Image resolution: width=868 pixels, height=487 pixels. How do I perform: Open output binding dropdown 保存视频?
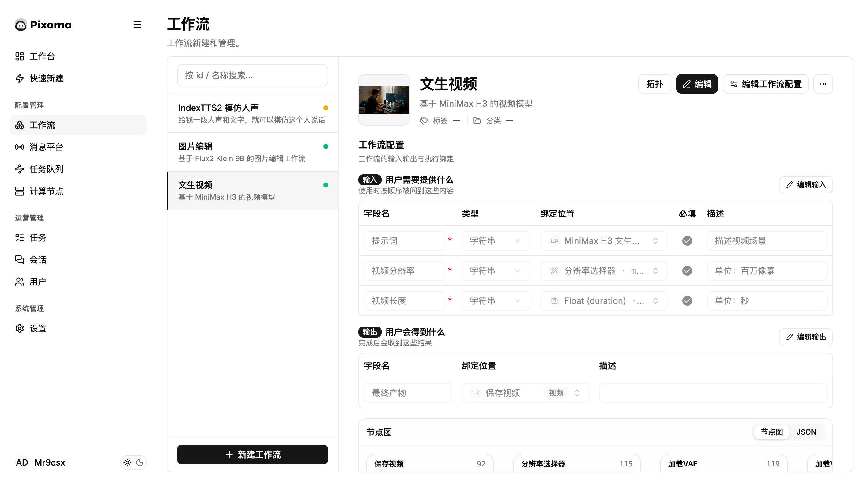click(x=525, y=393)
